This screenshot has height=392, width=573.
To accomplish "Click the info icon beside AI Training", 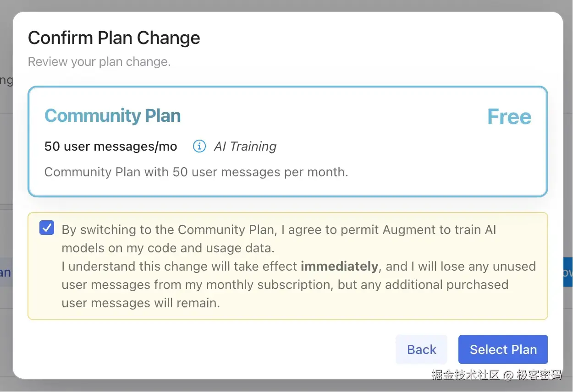I will [199, 147].
